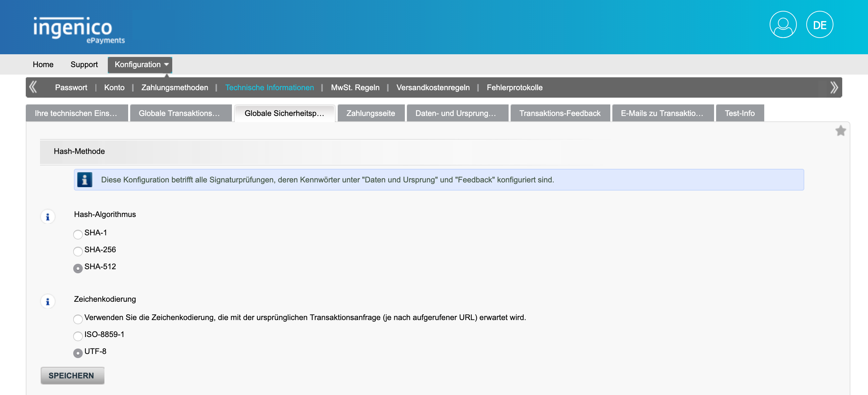Switch to the Test-Info tab
The height and width of the screenshot is (395, 868).
[x=740, y=113]
